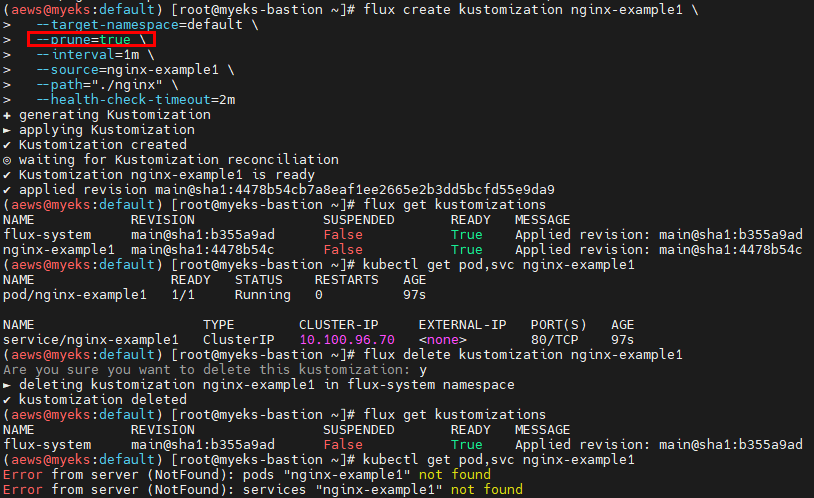The width and height of the screenshot is (814, 498).
Task: Click the '--target-namespace=default' option text
Action: point(139,24)
